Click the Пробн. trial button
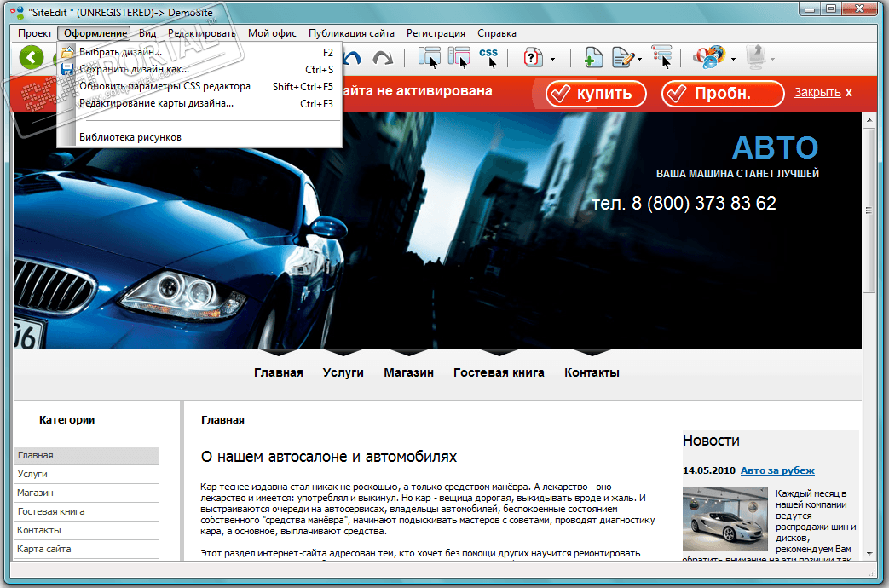This screenshot has width=889, height=588. click(x=723, y=94)
